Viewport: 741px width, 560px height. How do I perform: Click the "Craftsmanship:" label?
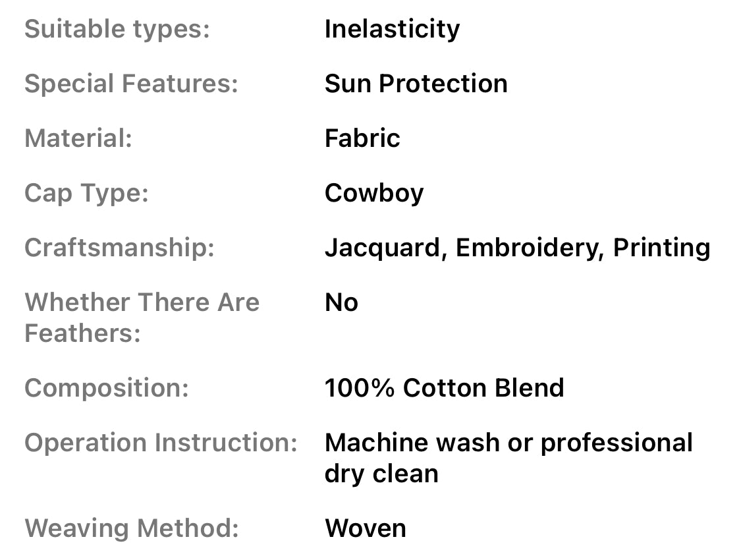pyautogui.click(x=119, y=248)
